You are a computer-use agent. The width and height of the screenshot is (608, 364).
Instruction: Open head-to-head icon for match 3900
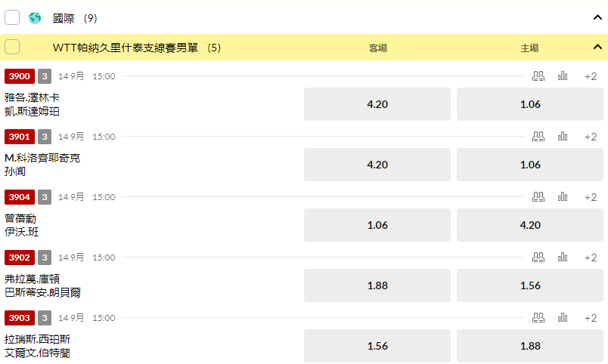[538, 76]
